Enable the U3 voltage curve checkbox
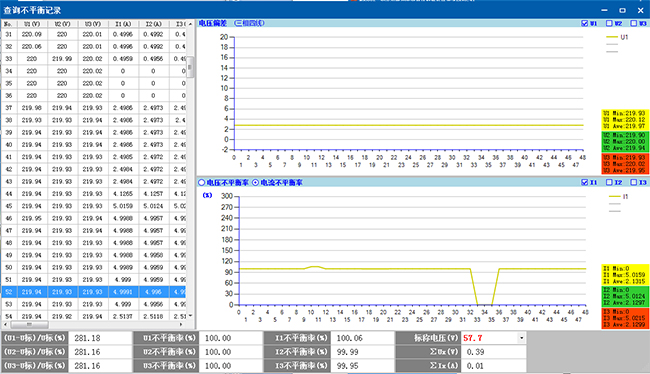The height and width of the screenshot is (374, 650). (x=633, y=23)
